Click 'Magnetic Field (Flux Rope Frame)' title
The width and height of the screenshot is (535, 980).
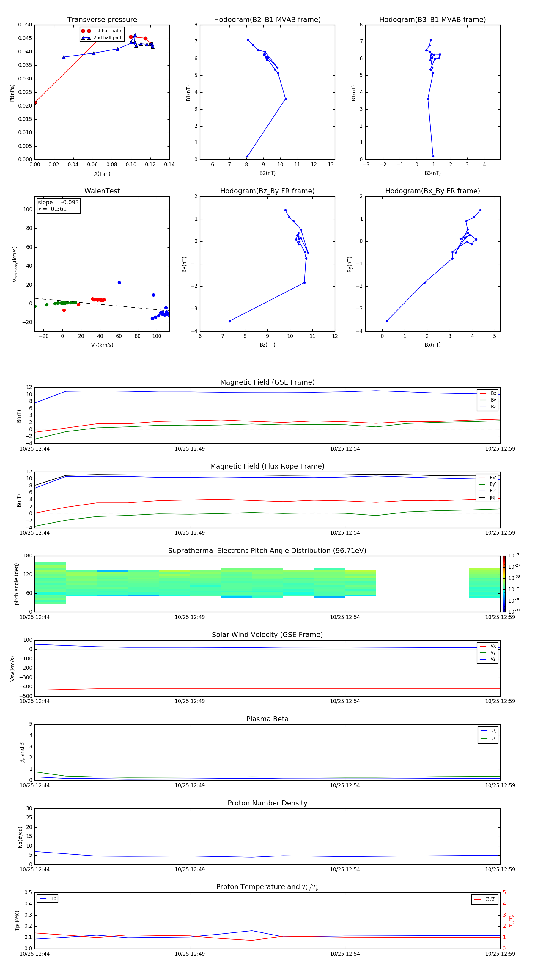click(x=267, y=467)
